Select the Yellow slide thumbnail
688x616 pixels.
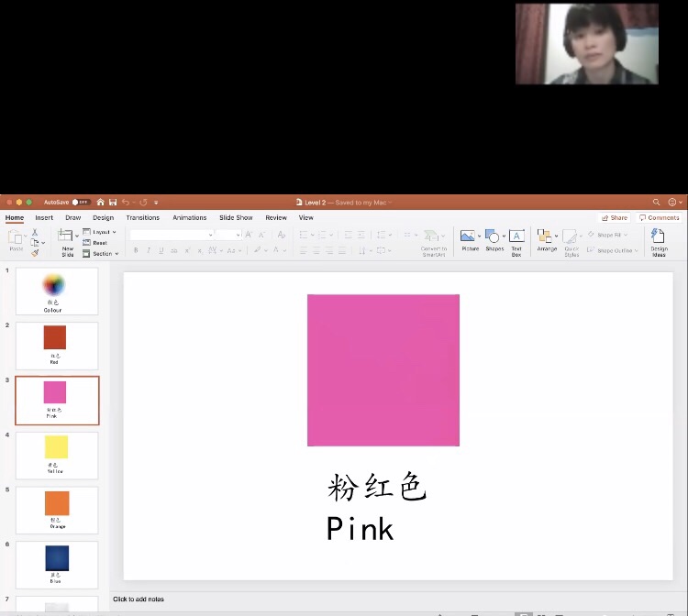57,455
